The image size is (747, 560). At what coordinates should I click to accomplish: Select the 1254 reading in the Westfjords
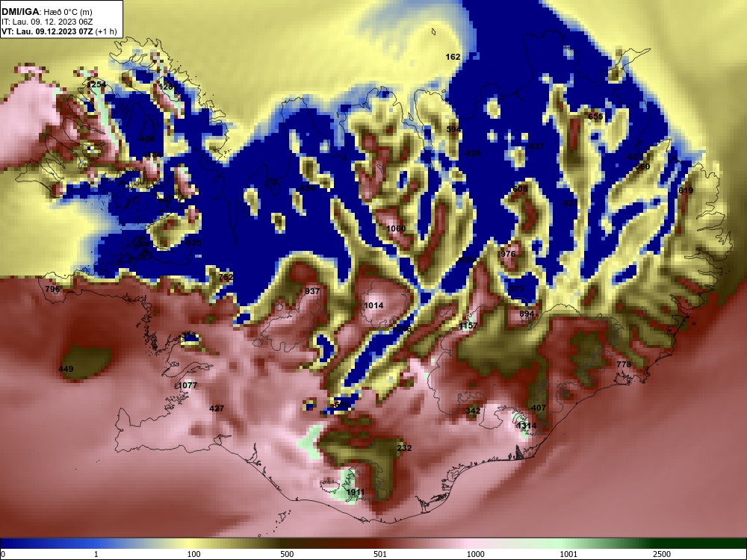pyautogui.click(x=96, y=85)
